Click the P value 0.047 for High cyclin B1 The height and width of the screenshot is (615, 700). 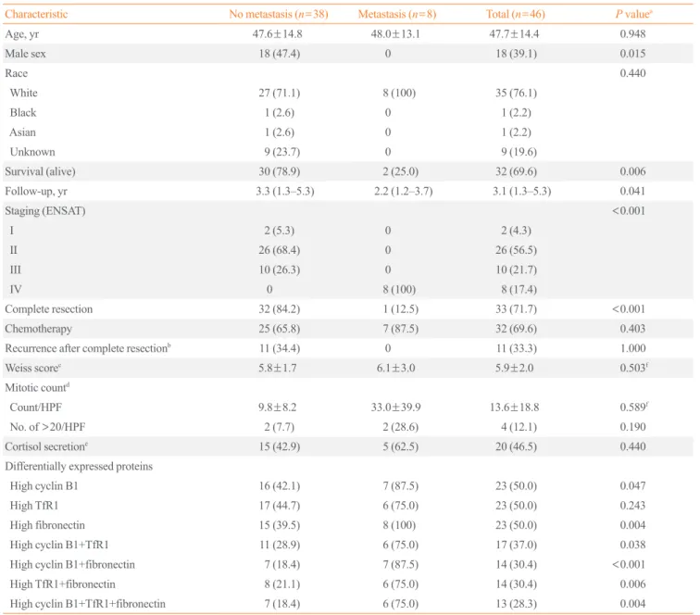632,486
